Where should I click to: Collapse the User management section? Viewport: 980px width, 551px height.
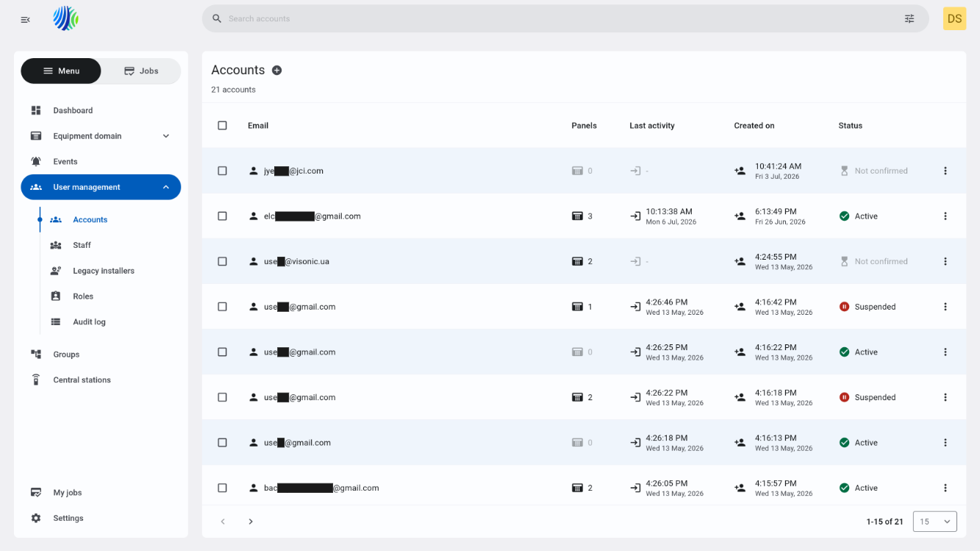point(101,187)
